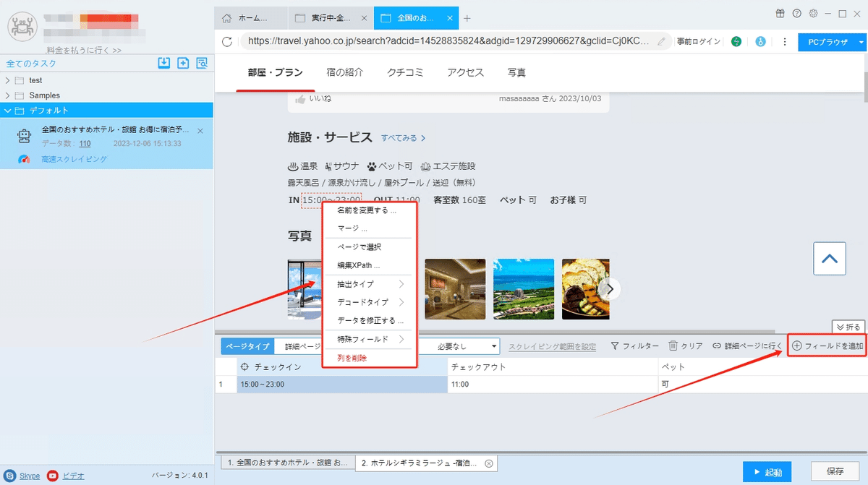
Task: Click the green lightning circle icon
Action: pyautogui.click(x=736, y=42)
